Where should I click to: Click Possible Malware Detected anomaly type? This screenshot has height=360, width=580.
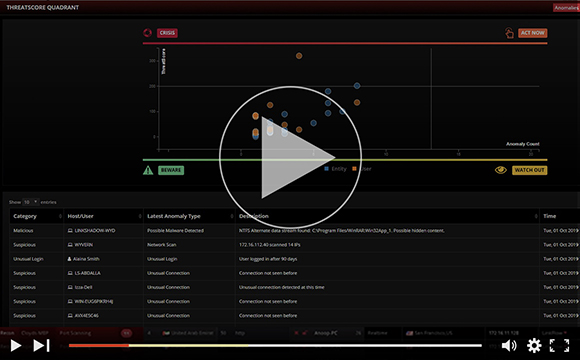pyautogui.click(x=175, y=231)
